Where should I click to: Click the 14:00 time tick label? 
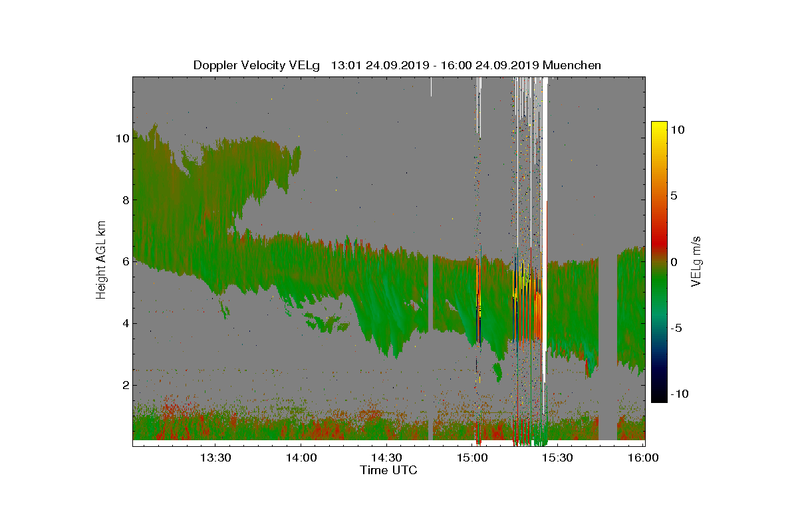pyautogui.click(x=301, y=458)
